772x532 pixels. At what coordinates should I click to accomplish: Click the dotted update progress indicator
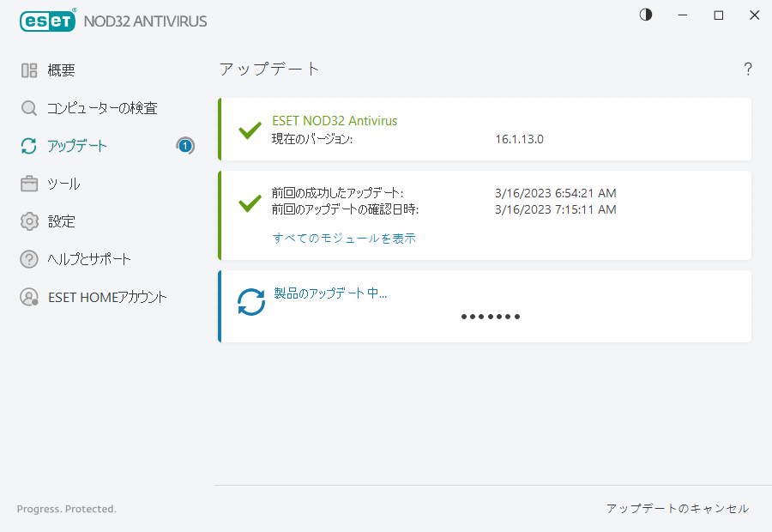[x=490, y=316]
